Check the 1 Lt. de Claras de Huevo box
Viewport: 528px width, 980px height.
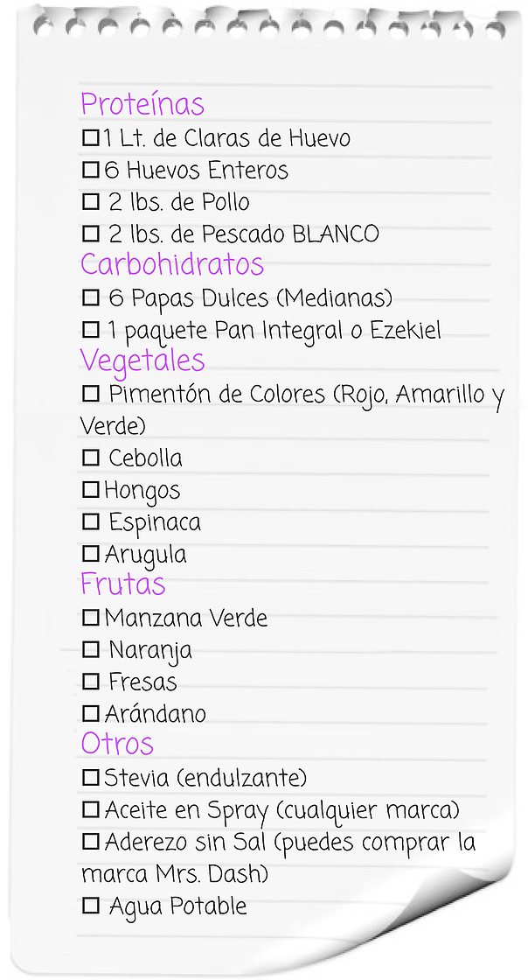(91, 138)
